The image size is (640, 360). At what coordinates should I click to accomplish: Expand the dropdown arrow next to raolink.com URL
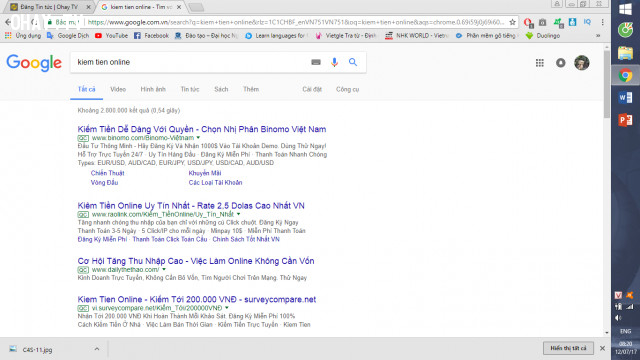pos(239,214)
